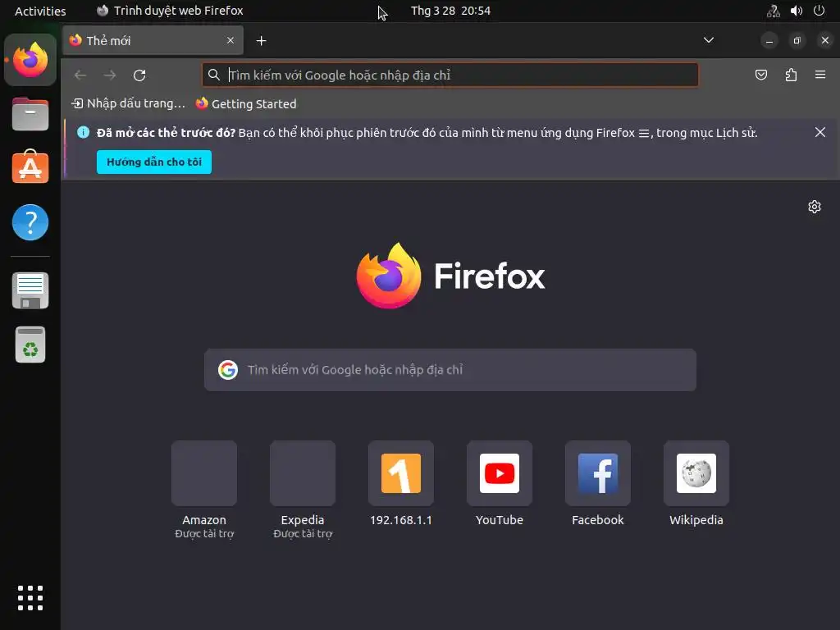The height and width of the screenshot is (630, 840).
Task: Open the 192.168.1.1 shortcut tile
Action: [x=400, y=473]
